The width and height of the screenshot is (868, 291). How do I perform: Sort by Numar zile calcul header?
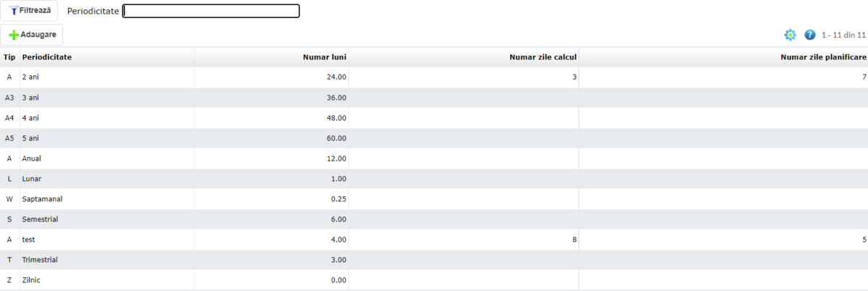pos(542,57)
